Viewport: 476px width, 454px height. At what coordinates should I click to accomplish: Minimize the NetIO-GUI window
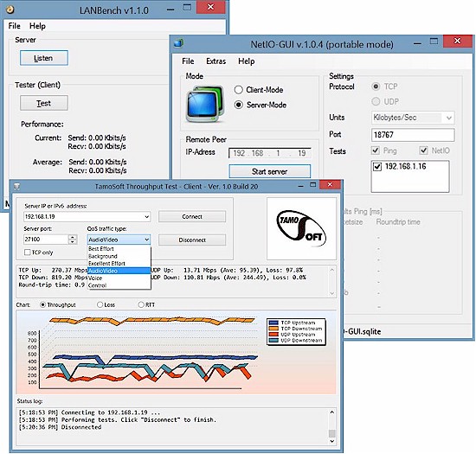pos(417,44)
